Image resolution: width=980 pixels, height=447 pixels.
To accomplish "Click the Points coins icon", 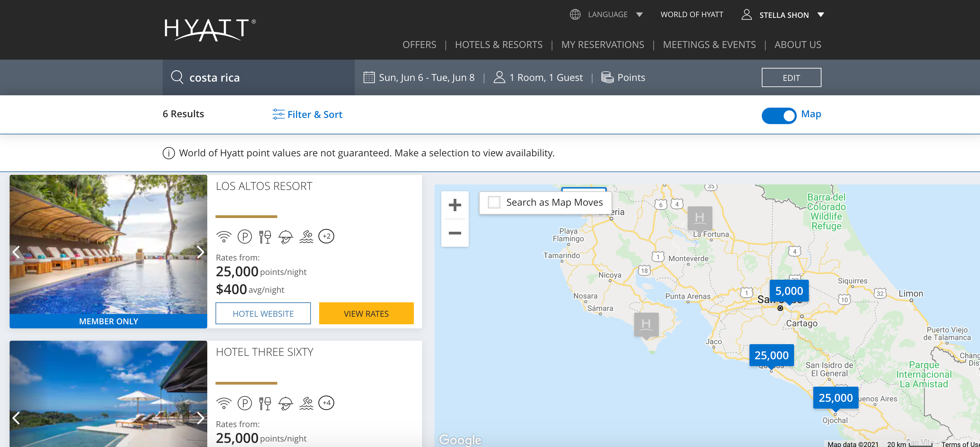I will [607, 77].
